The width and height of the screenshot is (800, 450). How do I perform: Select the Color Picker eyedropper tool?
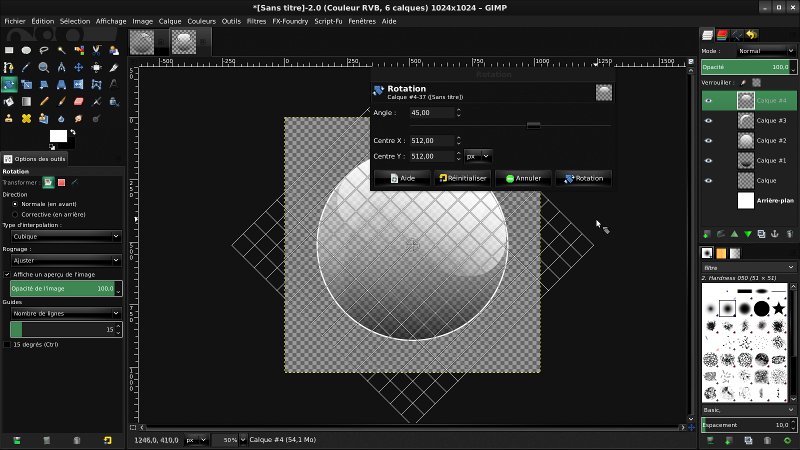[x=27, y=67]
